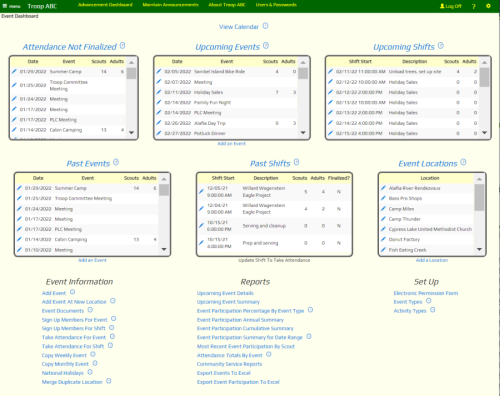Open help icon beside Past Shifts heading
The height and width of the screenshot is (396, 500).
coord(296,162)
